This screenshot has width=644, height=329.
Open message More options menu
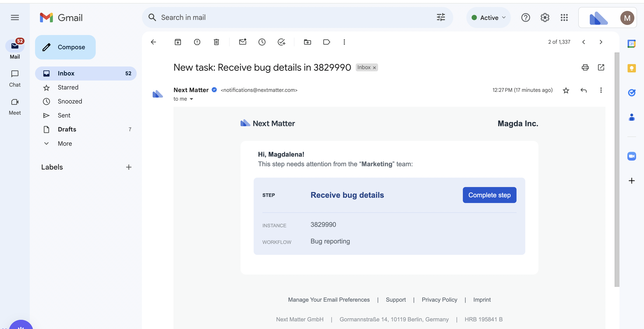[x=601, y=90]
